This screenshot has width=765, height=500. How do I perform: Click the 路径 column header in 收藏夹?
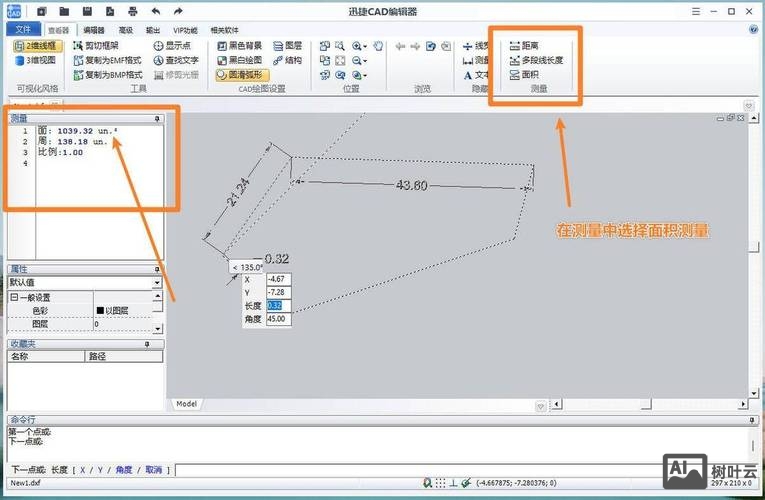[124, 356]
